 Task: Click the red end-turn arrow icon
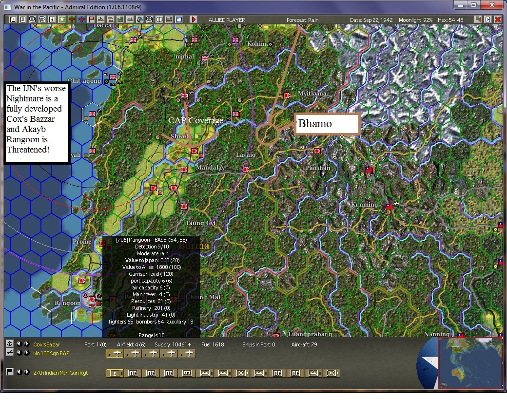(194, 19)
